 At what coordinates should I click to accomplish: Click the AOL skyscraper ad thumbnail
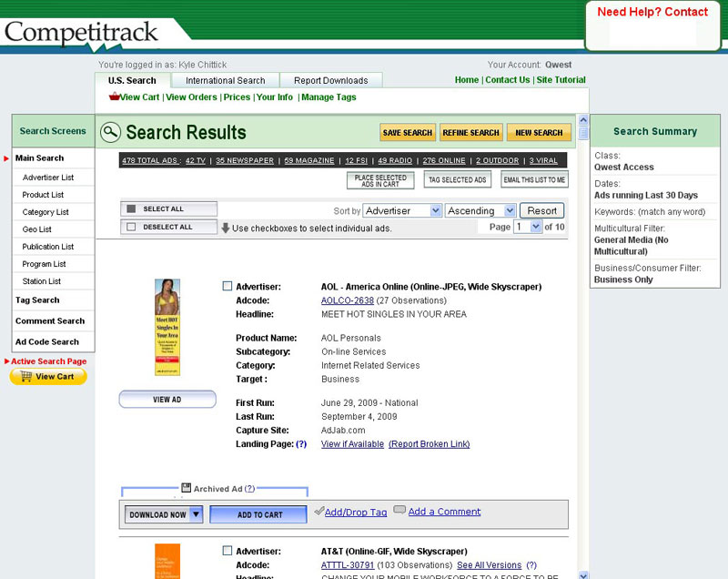(167, 327)
